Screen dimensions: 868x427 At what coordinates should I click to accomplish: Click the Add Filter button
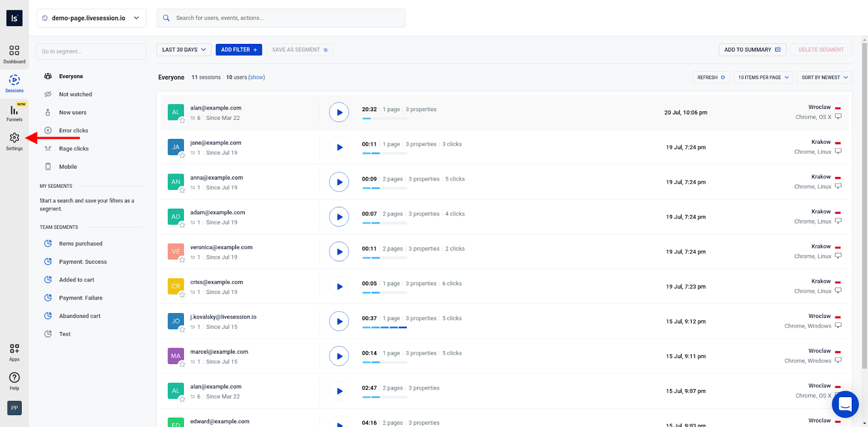click(x=239, y=49)
